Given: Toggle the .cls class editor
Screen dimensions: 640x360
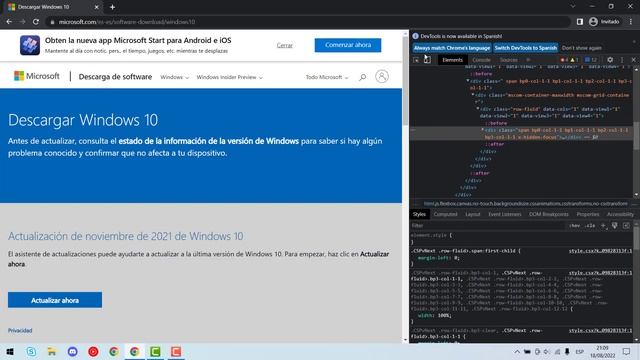Looking at the screenshot, I should (x=590, y=225).
